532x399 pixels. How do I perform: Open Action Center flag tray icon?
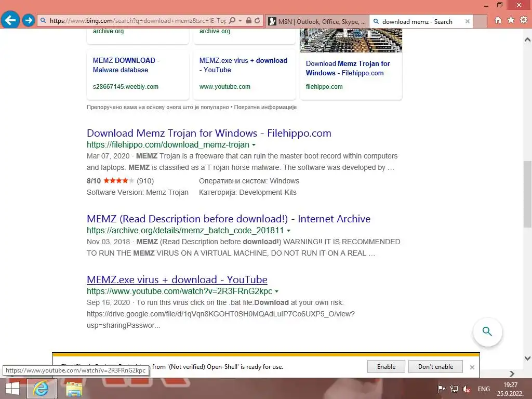[441, 389]
